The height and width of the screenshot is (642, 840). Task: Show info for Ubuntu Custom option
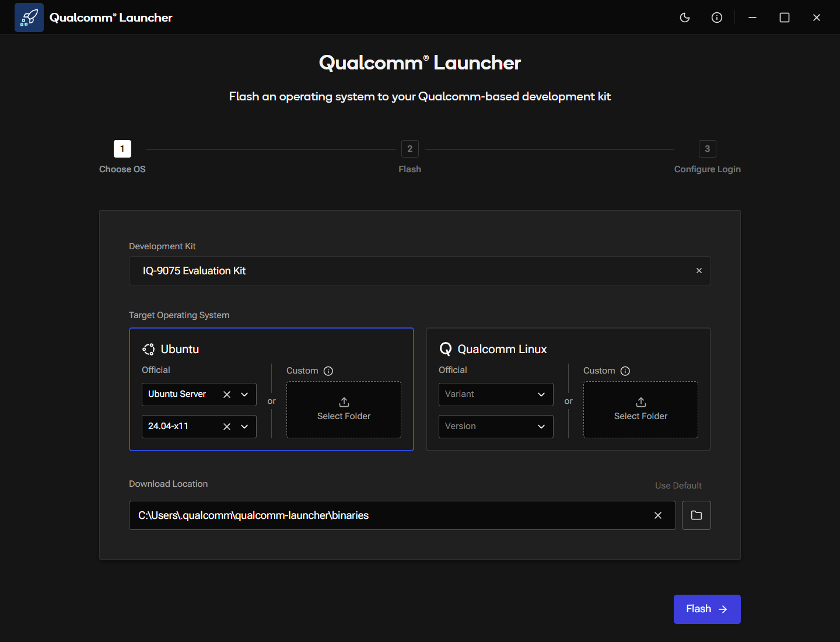[328, 371]
